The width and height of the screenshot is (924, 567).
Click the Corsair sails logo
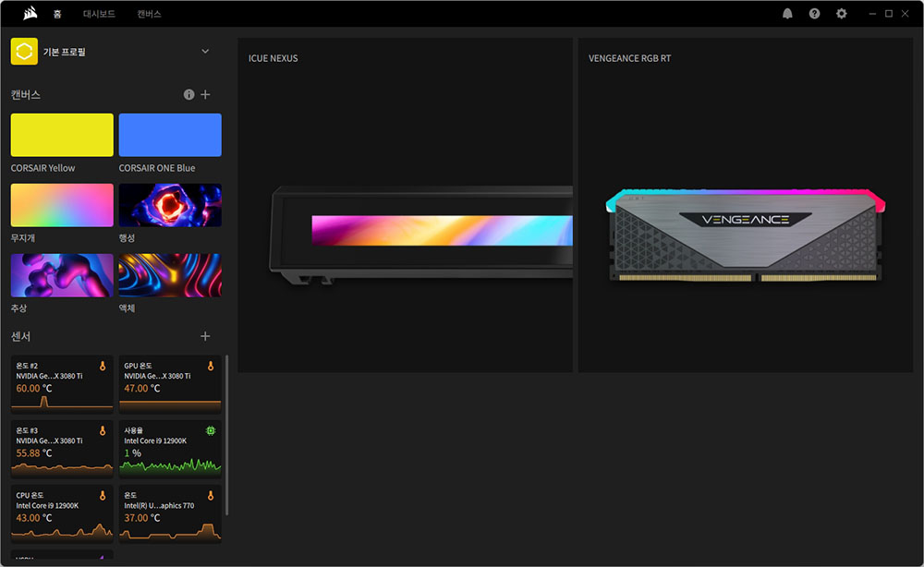(30, 13)
